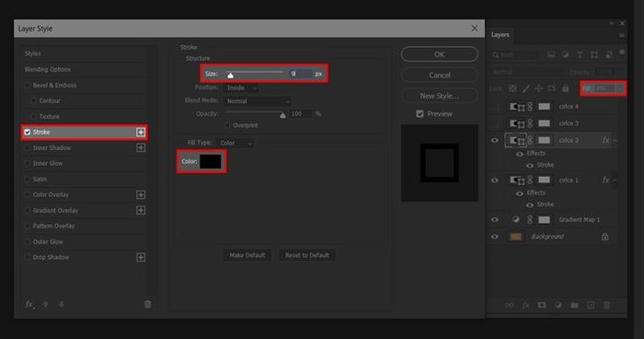Viewport: 644px width, 339px height.
Task: Click Make Default button
Action: [247, 255]
